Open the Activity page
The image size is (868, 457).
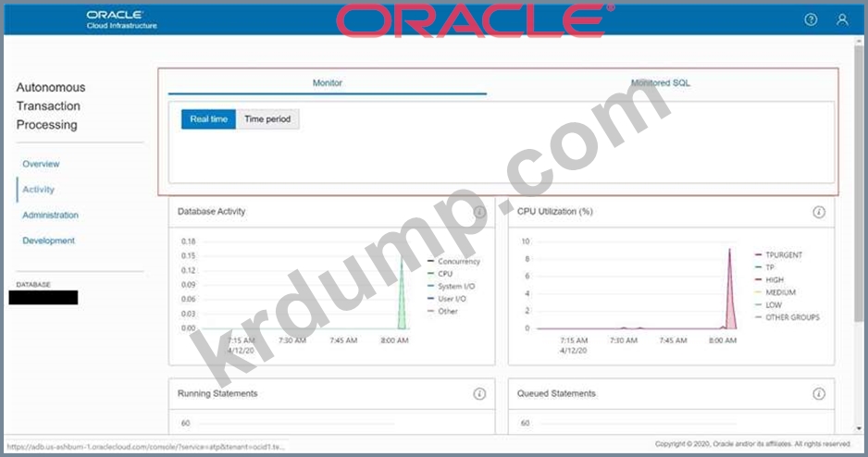coord(38,190)
